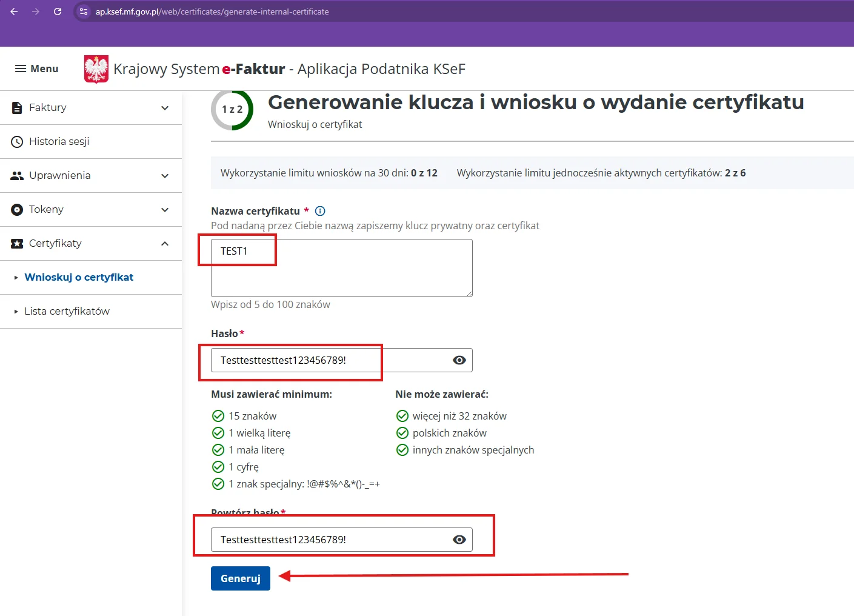The height and width of the screenshot is (616, 854).
Task: Collapse the Certyfikaty section chevron
Action: coord(165,243)
